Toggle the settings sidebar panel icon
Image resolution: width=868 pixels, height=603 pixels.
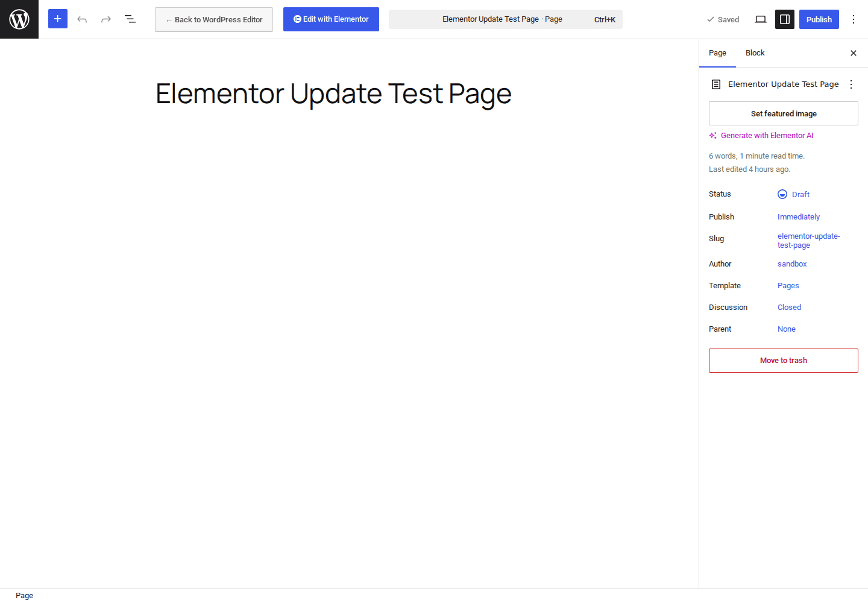[785, 19]
